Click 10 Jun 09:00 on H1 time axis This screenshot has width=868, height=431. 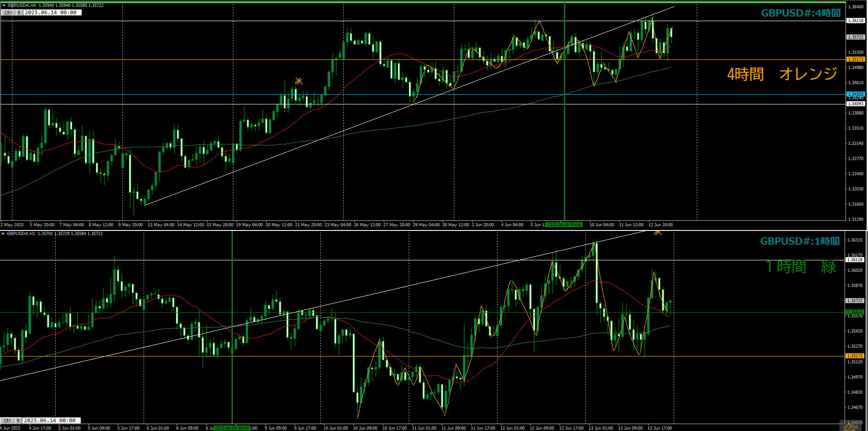click(x=365, y=428)
